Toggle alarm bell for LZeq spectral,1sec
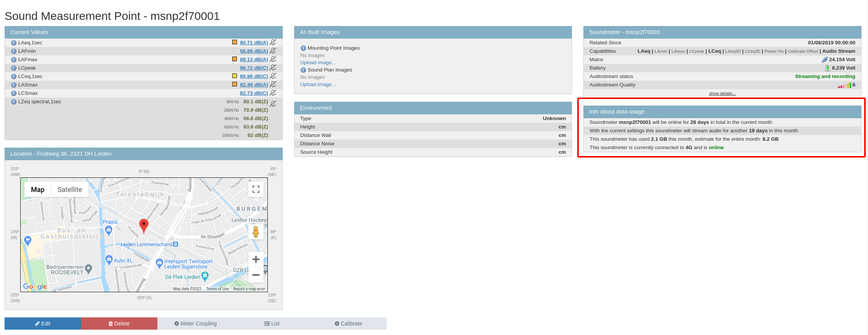Screen dimensions: 868x335 273,104
